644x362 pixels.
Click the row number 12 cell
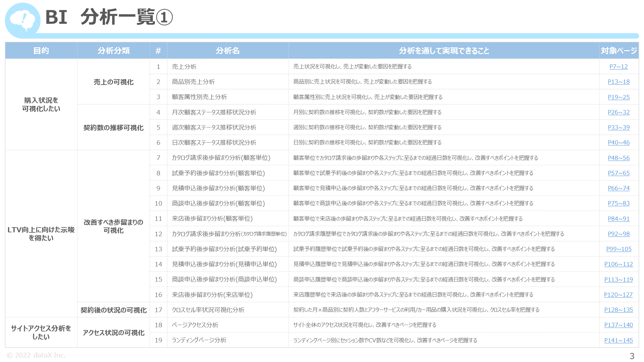point(158,234)
